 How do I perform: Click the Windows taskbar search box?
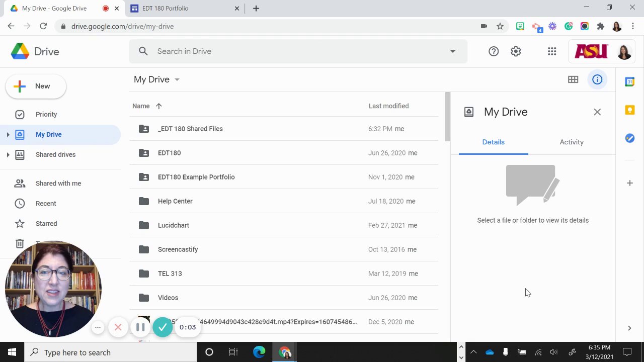point(111,352)
